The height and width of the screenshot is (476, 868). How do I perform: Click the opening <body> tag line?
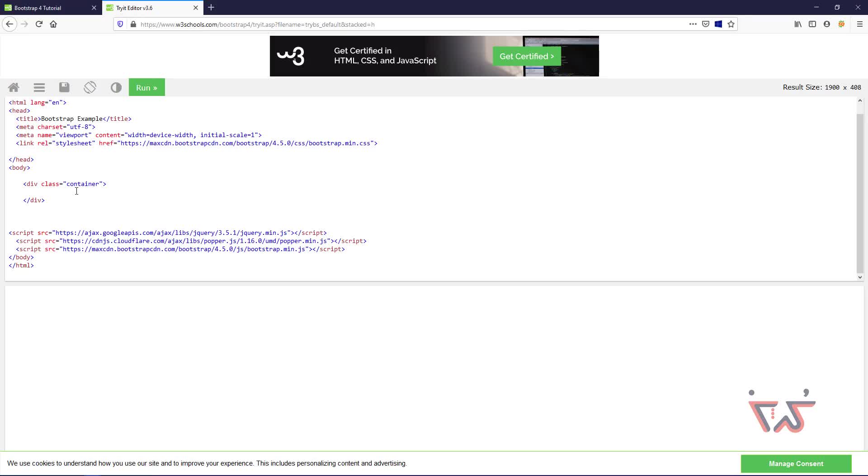19,168
